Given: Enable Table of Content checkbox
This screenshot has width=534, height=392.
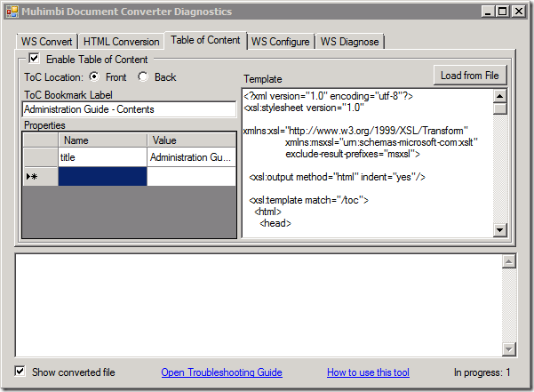Looking at the screenshot, I should coord(34,59).
